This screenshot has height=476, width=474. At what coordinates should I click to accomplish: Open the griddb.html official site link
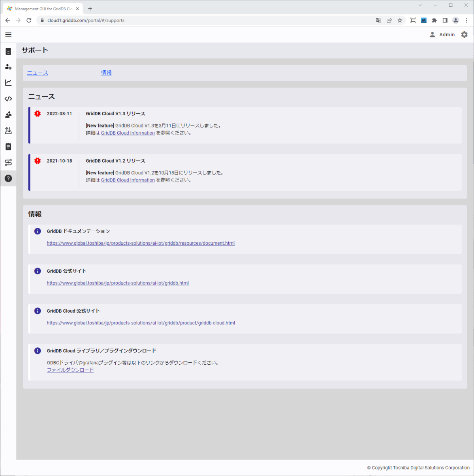coord(118,283)
